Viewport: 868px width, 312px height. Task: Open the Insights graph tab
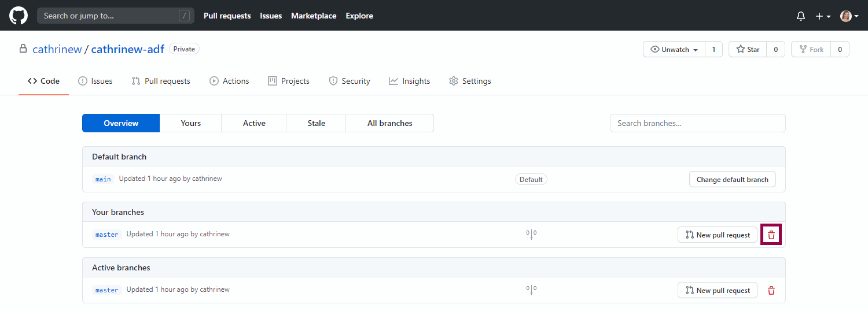click(x=409, y=81)
